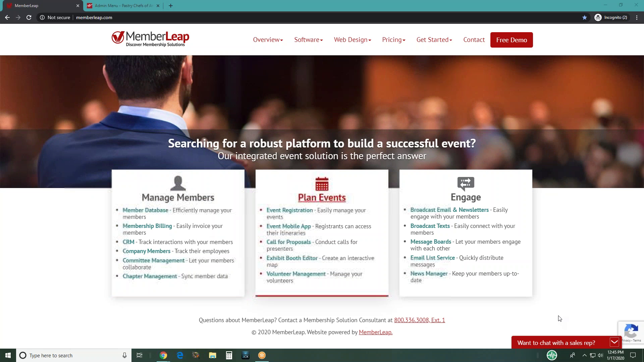The height and width of the screenshot is (362, 644).
Task: Switch to the Admin Menu browser tab
Action: pyautogui.click(x=124, y=6)
